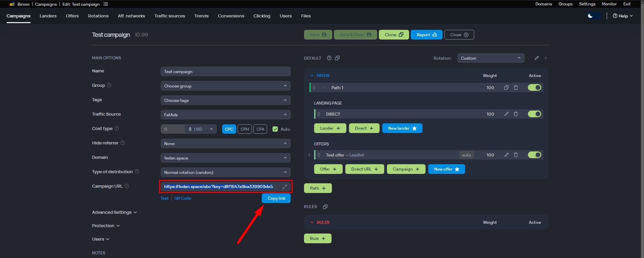Screen dimensions: 644x258
Task: Edit rotation with pencil icon
Action: (537, 58)
